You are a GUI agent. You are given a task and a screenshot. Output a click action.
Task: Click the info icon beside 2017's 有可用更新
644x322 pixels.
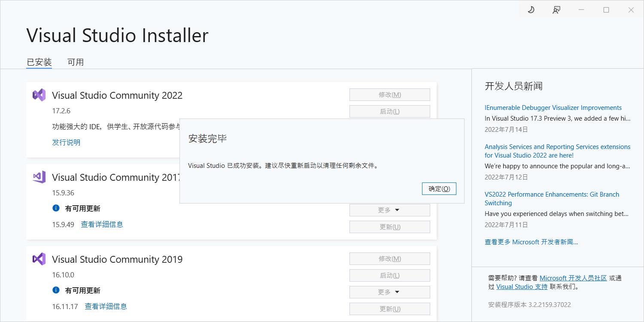pyautogui.click(x=56, y=208)
